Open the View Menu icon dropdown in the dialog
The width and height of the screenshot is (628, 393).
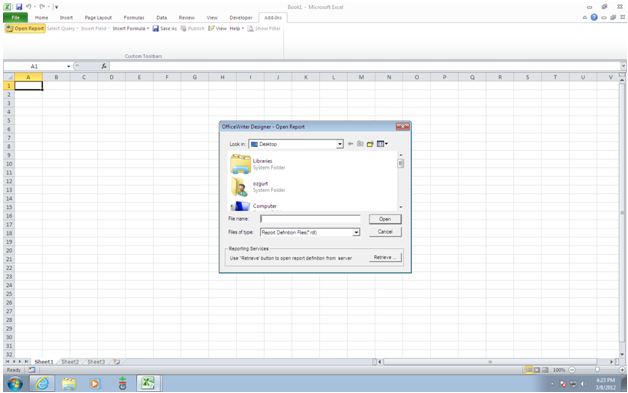click(382, 144)
